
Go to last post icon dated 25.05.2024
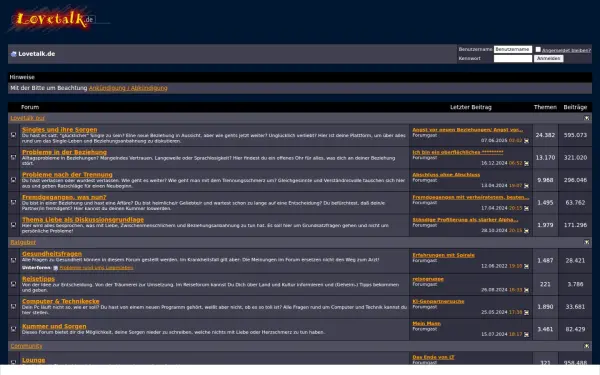click(527, 313)
